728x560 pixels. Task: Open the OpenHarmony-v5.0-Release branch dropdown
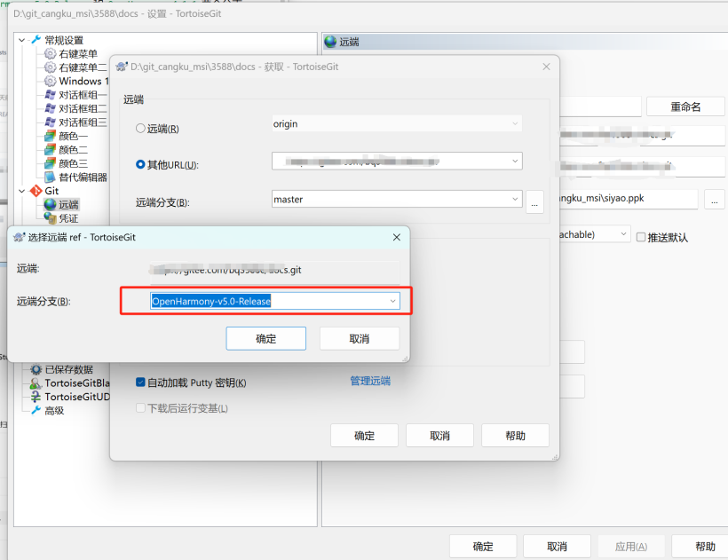click(392, 302)
